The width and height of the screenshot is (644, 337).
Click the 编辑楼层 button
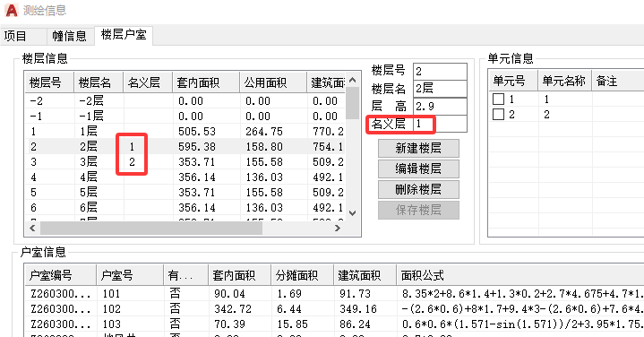418,168
